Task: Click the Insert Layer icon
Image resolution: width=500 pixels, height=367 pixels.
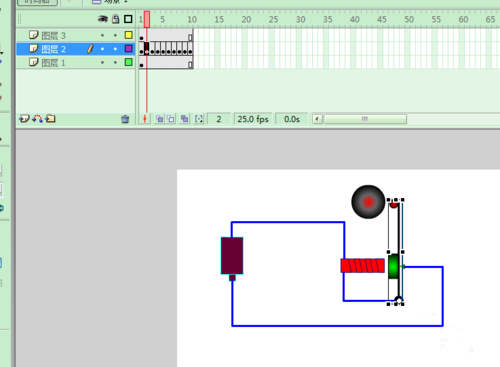Action: coord(24,119)
